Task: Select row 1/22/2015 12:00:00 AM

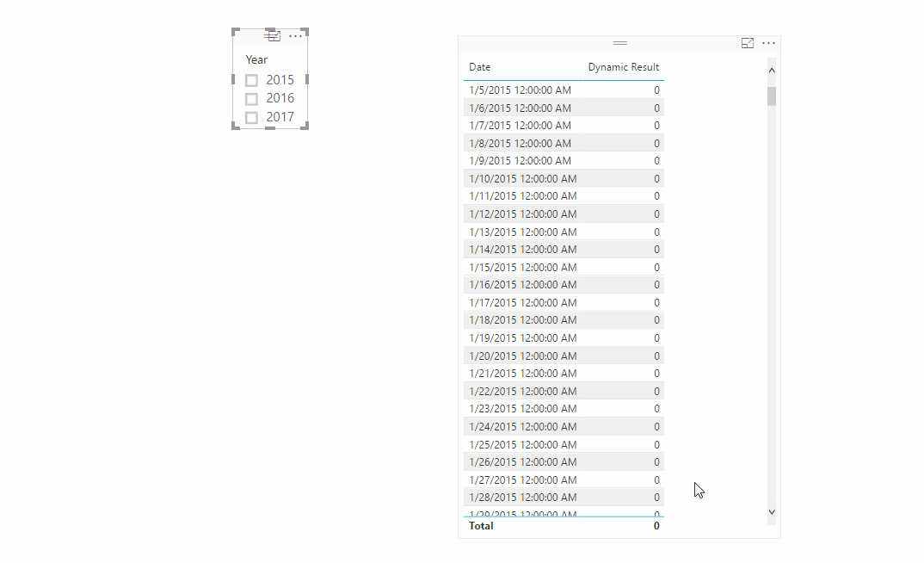Action: tap(564, 391)
